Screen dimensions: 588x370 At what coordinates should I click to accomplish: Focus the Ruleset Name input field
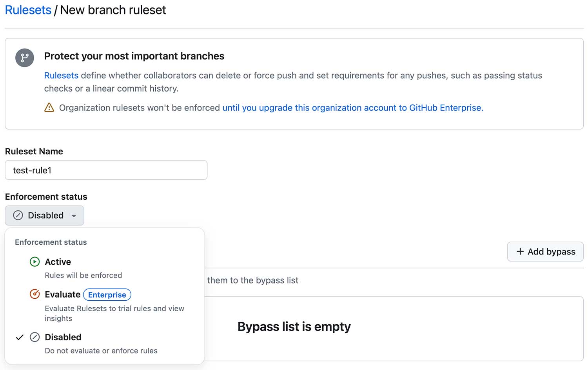[106, 170]
